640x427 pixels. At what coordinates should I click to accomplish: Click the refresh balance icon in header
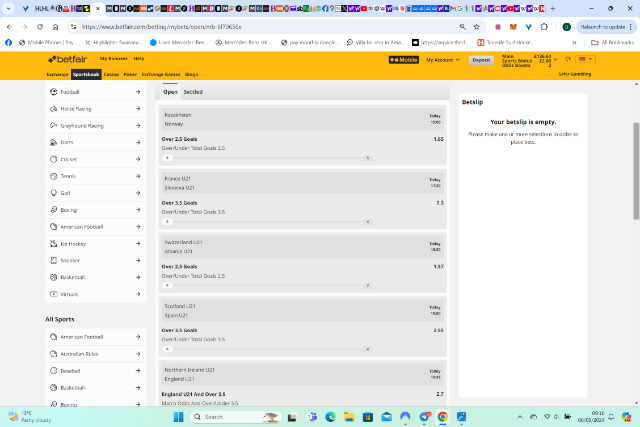pyautogui.click(x=565, y=60)
